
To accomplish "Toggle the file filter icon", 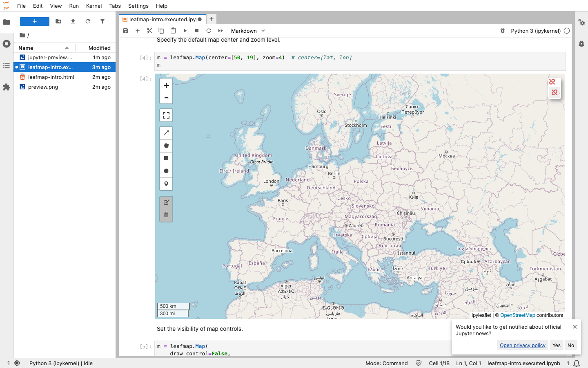I will click(x=102, y=21).
